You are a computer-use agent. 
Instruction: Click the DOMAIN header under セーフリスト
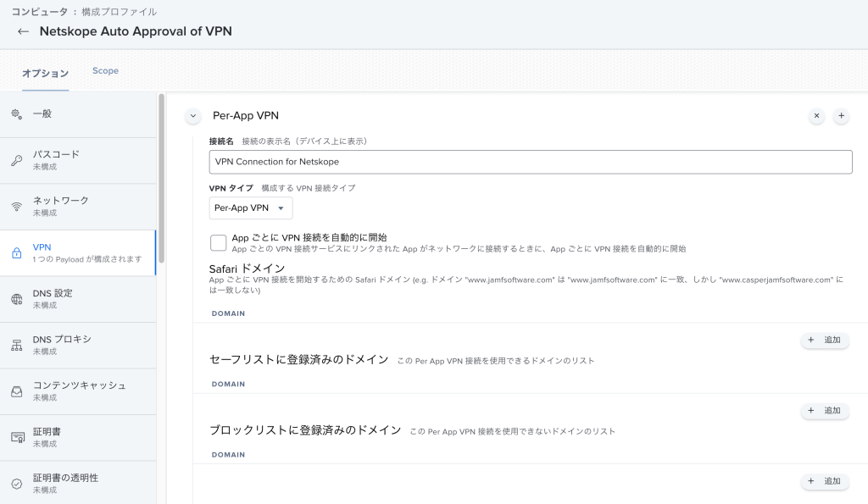tap(228, 385)
